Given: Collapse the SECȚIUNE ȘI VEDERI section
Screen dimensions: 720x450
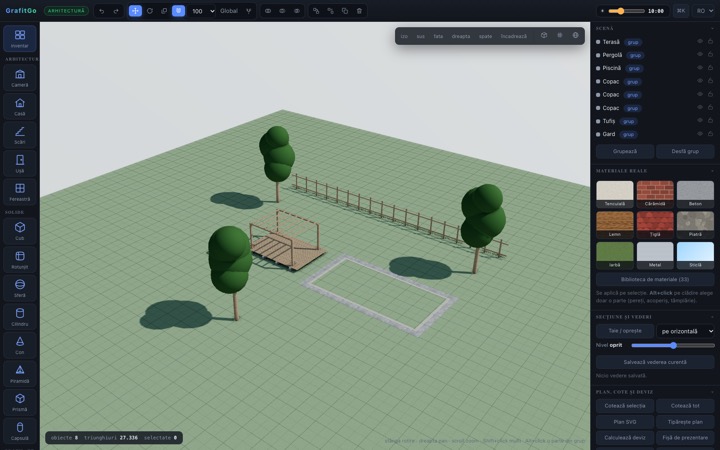Looking at the screenshot, I should pos(712,317).
